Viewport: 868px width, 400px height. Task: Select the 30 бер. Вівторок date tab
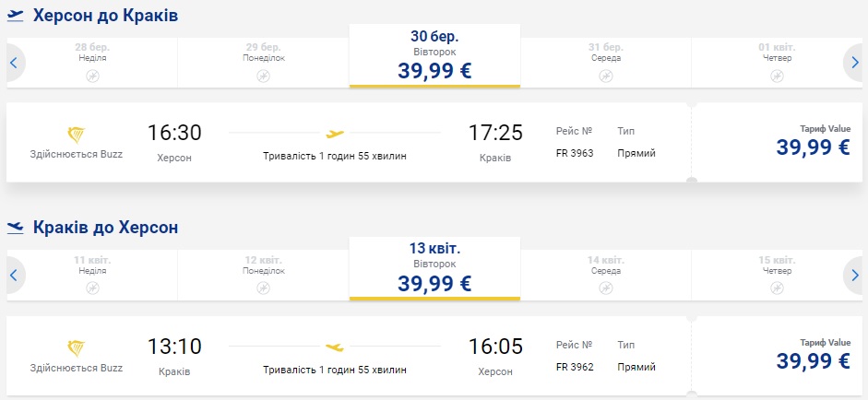coord(434,56)
